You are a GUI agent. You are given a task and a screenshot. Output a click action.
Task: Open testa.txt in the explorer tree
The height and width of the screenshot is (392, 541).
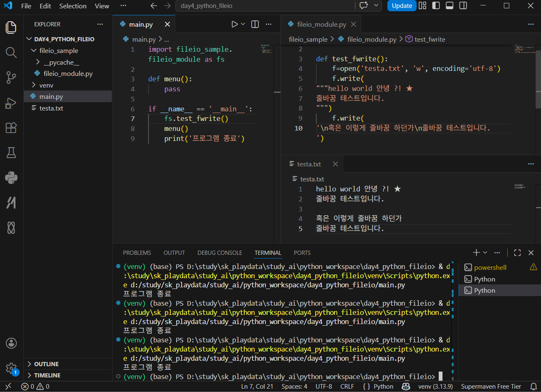pyautogui.click(x=68, y=108)
